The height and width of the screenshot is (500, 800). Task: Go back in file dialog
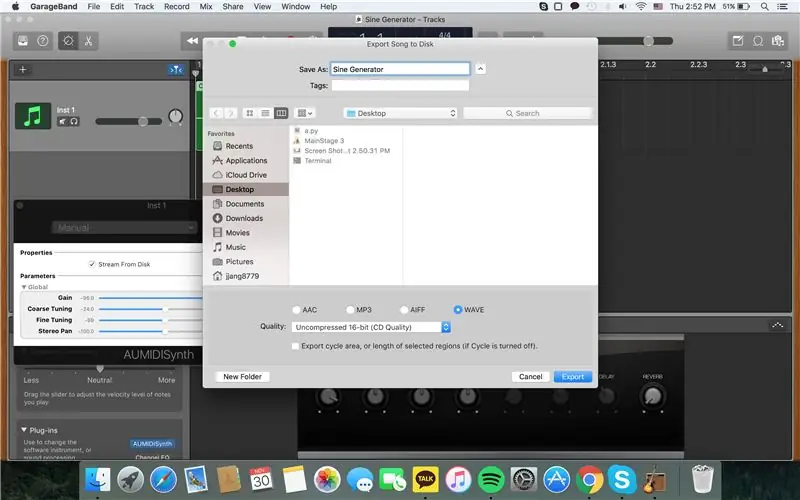(216, 113)
